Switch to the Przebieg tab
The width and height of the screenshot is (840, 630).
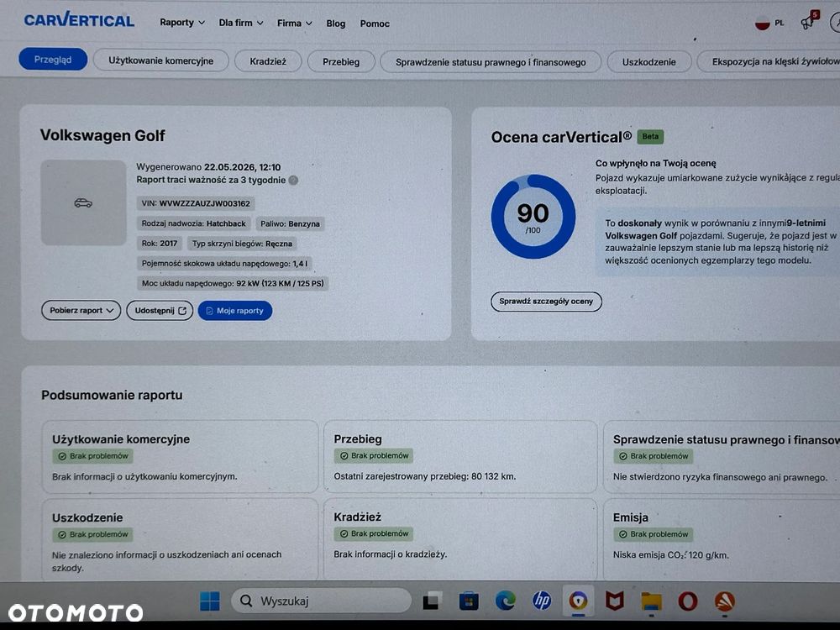point(341,61)
